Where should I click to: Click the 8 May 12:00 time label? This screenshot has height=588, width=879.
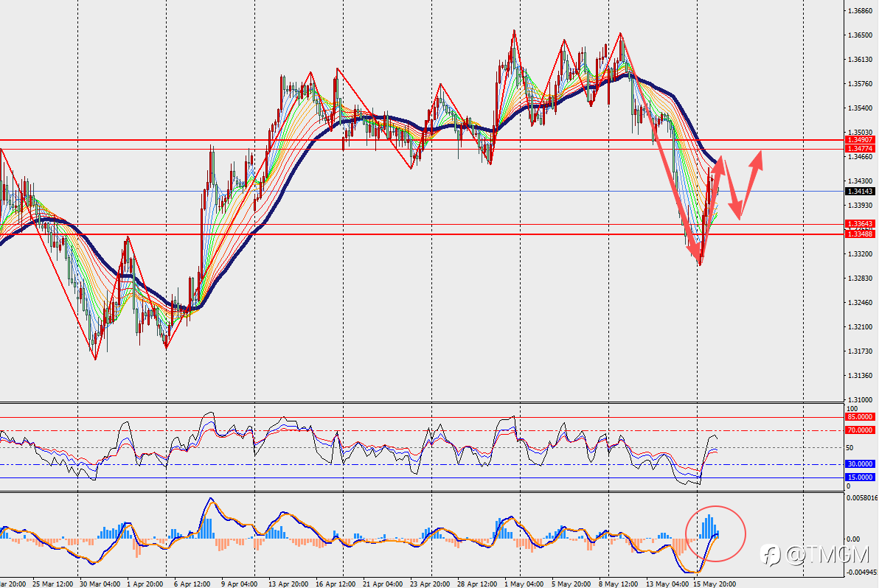click(x=619, y=584)
